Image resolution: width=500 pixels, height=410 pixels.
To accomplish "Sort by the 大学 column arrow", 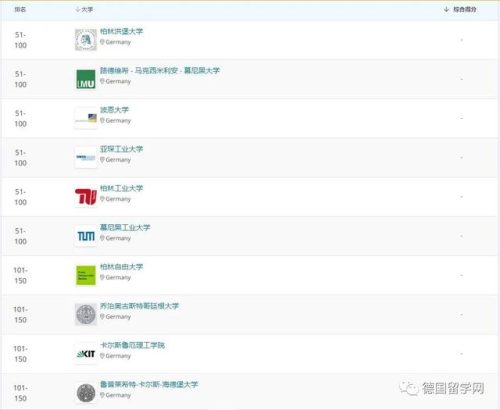I will (x=77, y=10).
